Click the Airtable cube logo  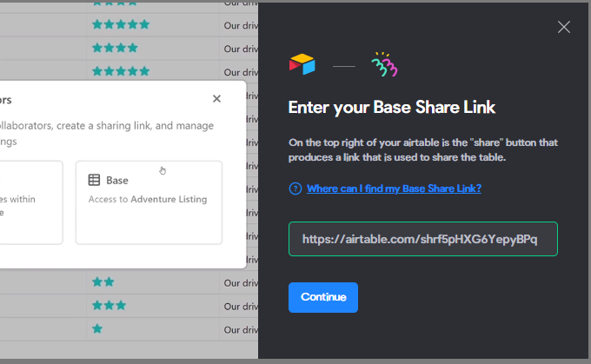pyautogui.click(x=302, y=64)
